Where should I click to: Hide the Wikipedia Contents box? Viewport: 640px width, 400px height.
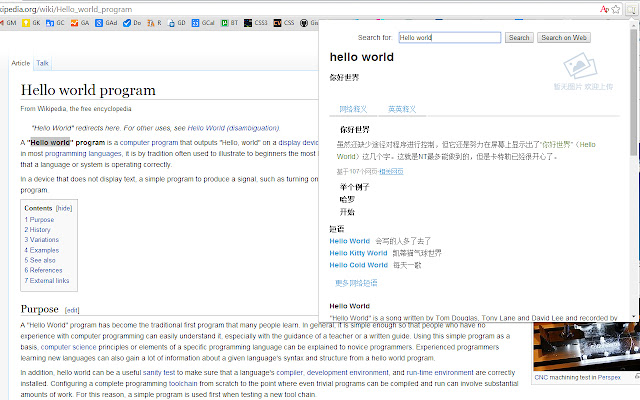click(x=64, y=208)
